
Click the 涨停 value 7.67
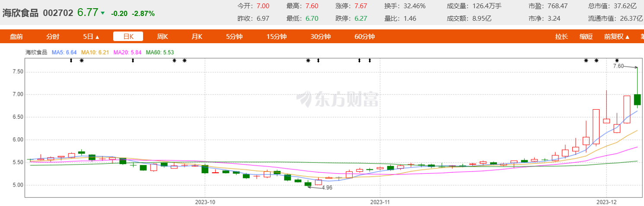pos(360,6)
